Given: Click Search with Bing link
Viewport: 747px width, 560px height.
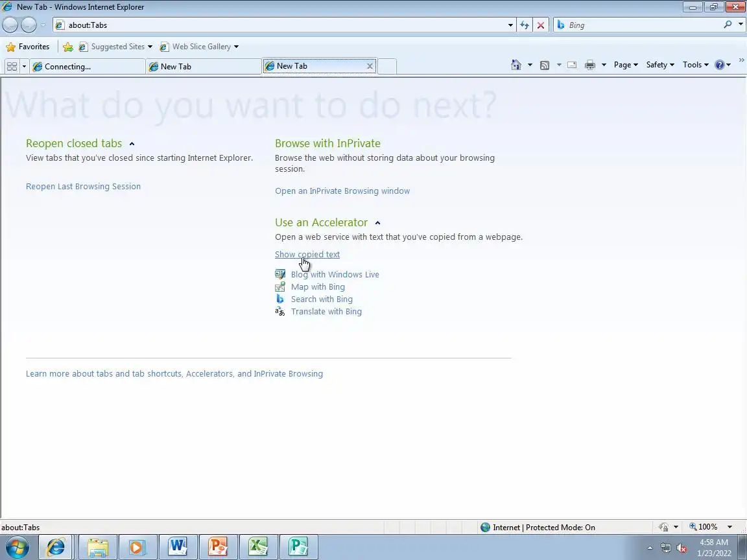Looking at the screenshot, I should pyautogui.click(x=322, y=299).
